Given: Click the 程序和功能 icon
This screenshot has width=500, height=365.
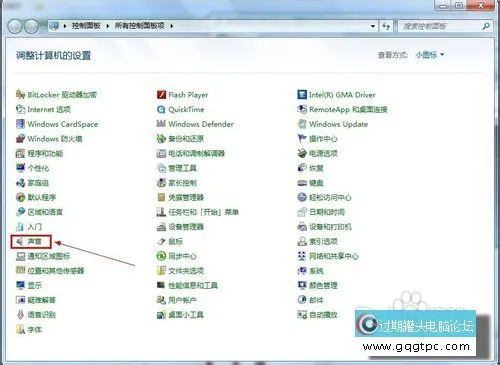Looking at the screenshot, I should click(21, 153).
